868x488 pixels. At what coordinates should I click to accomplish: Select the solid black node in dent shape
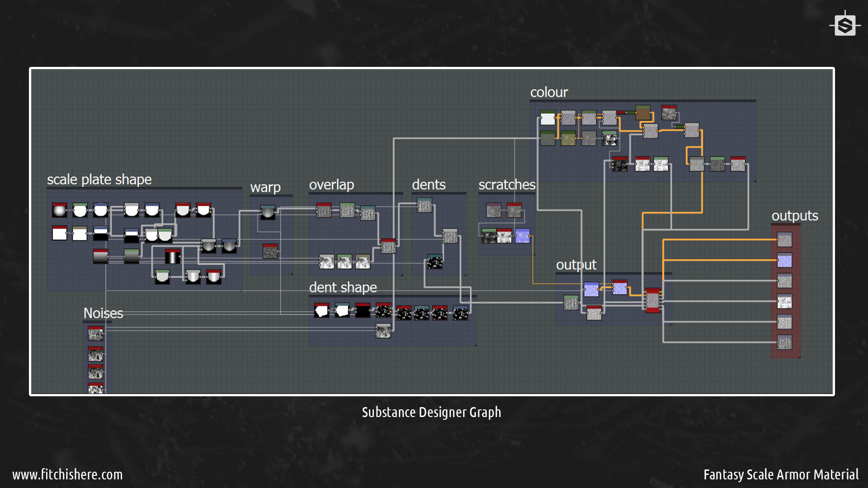(363, 310)
